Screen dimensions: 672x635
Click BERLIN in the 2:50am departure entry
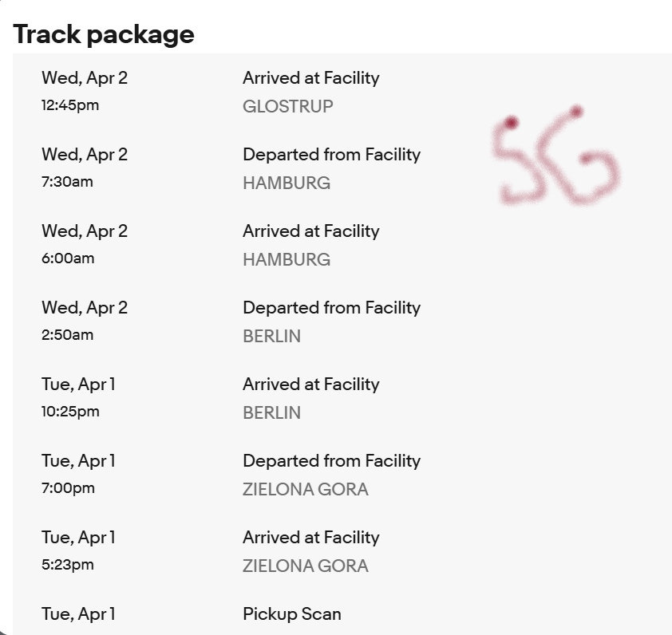(x=271, y=336)
